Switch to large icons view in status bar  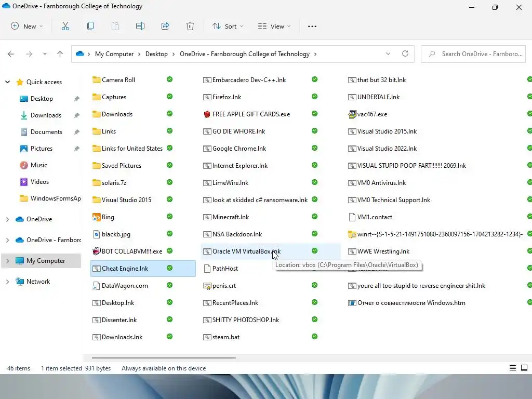(x=524, y=368)
